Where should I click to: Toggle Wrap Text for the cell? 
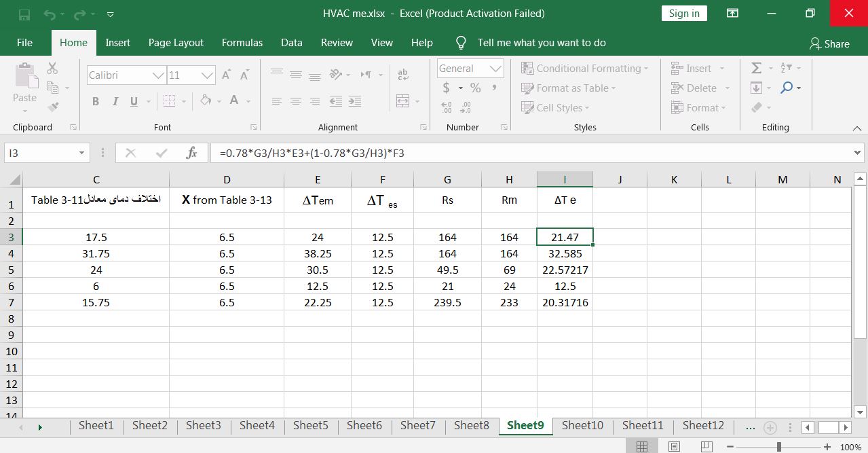coord(403,75)
